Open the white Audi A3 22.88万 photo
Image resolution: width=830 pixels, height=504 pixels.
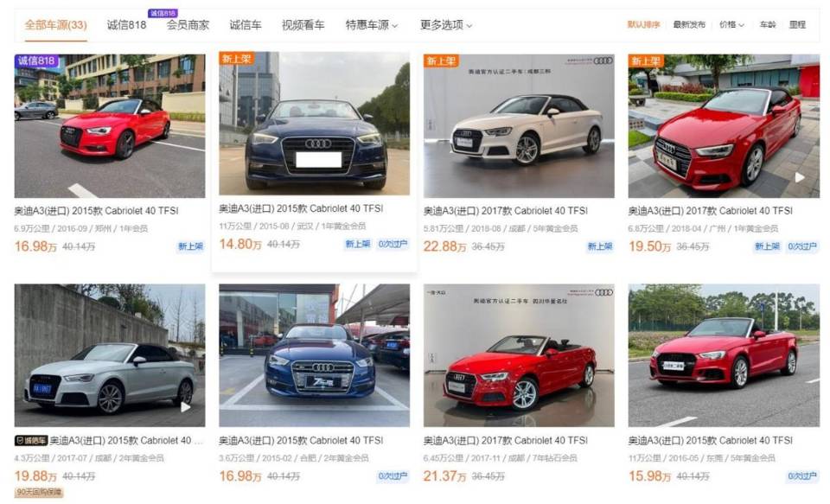click(519, 126)
